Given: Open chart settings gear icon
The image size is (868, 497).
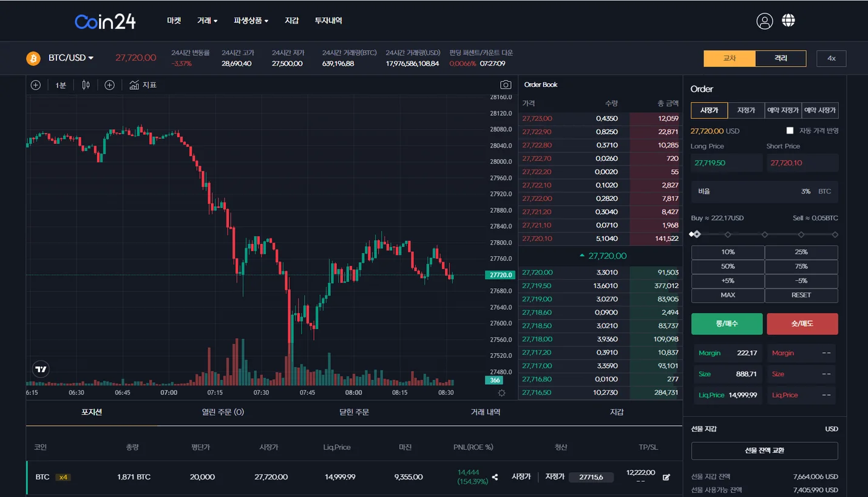Looking at the screenshot, I should coord(501,393).
